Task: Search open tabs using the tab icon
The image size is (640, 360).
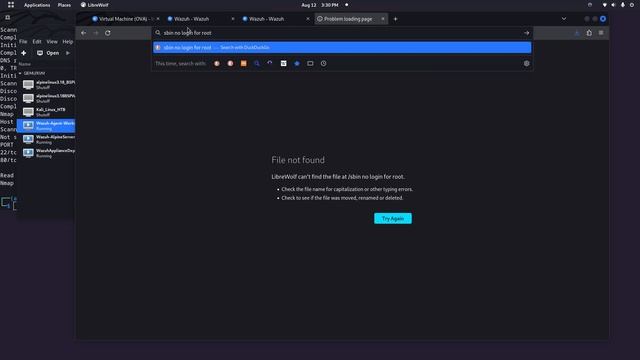Action: 310,64
